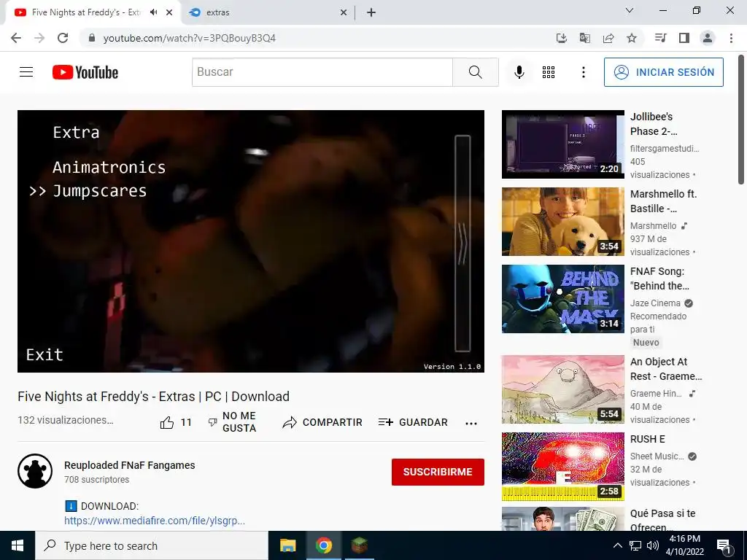This screenshot has height=560, width=747.
Task: Open the mediafire download link
Action: click(155, 521)
